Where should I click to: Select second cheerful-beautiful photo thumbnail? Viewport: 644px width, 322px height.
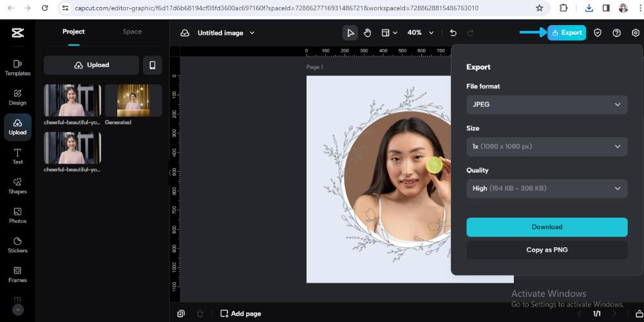click(72, 148)
